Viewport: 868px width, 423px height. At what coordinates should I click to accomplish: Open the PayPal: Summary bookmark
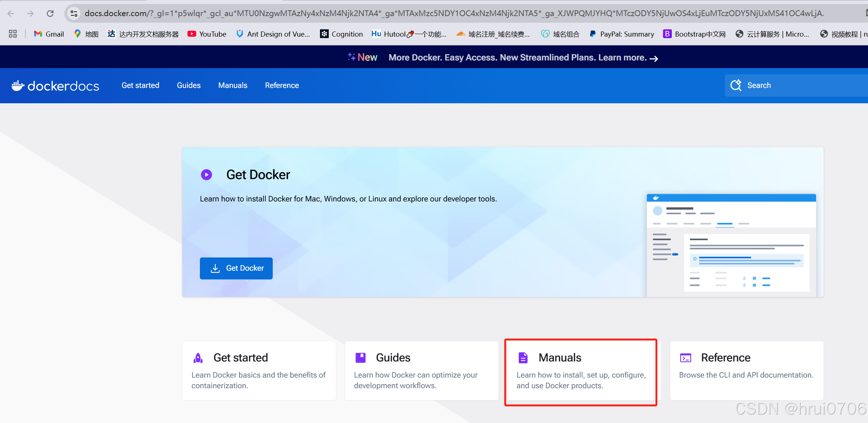pyautogui.click(x=622, y=34)
